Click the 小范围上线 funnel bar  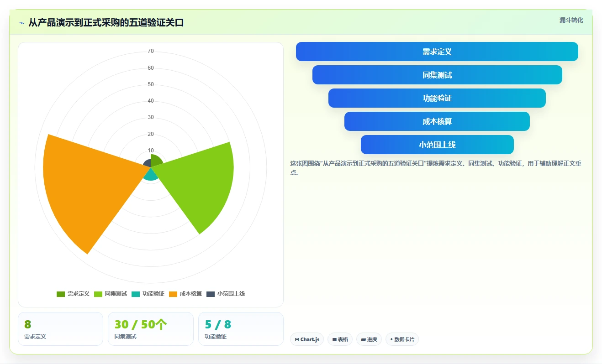click(x=437, y=145)
